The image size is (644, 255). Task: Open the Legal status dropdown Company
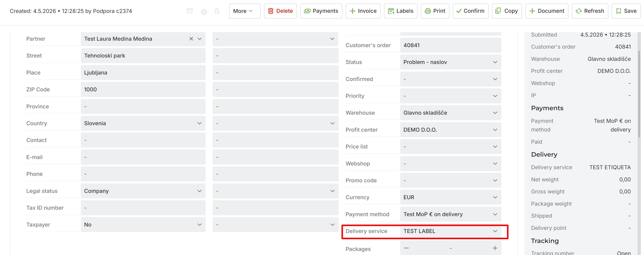pyautogui.click(x=143, y=191)
